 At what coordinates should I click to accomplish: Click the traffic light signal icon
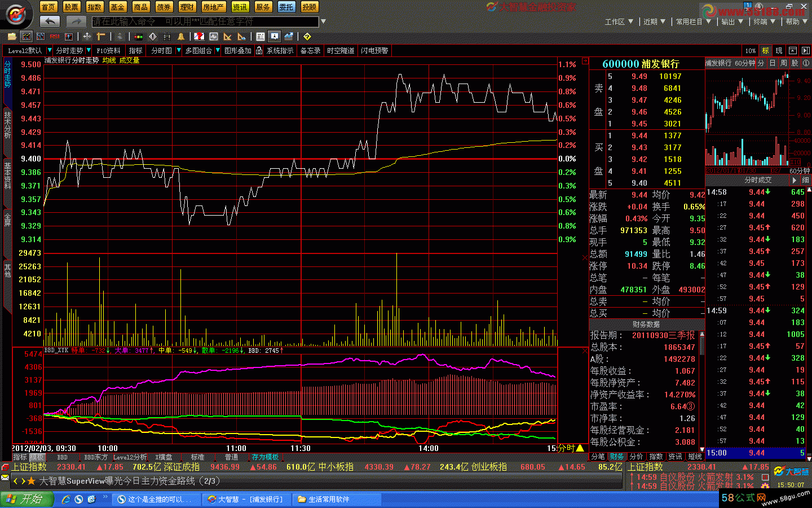[138, 37]
